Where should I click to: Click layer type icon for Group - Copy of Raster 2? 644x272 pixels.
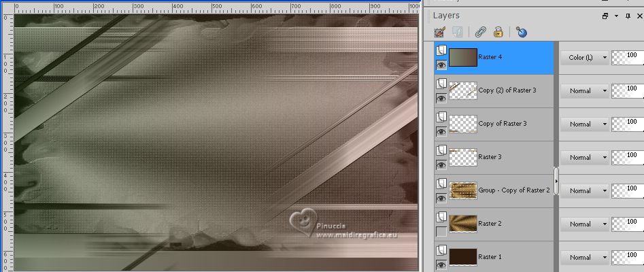pyautogui.click(x=441, y=184)
